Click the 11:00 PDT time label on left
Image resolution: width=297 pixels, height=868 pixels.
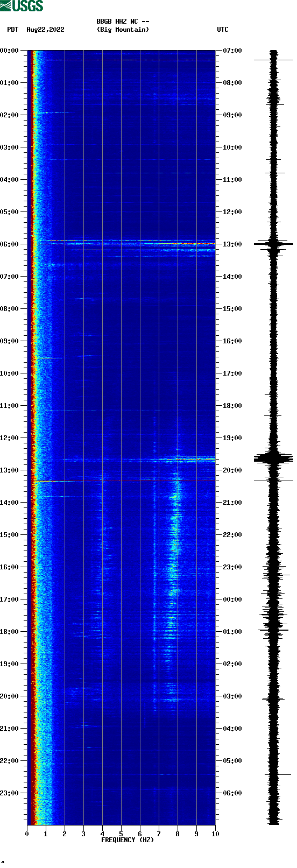(10, 406)
